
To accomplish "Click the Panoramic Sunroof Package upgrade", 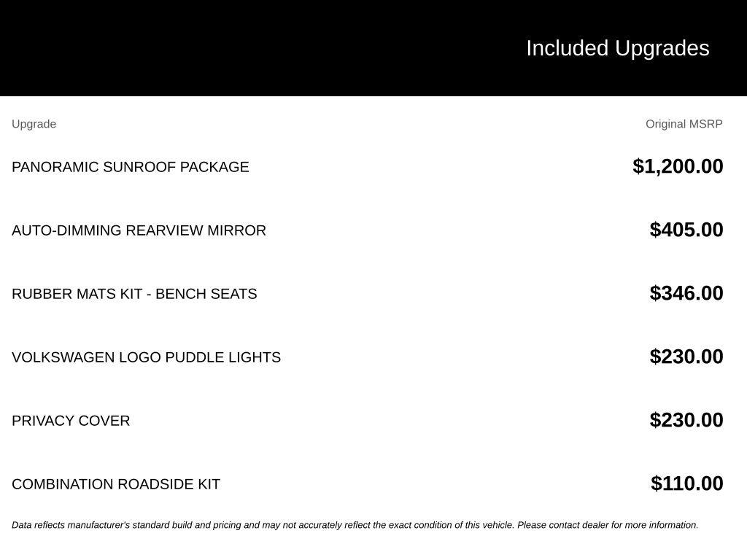I will (130, 167).
